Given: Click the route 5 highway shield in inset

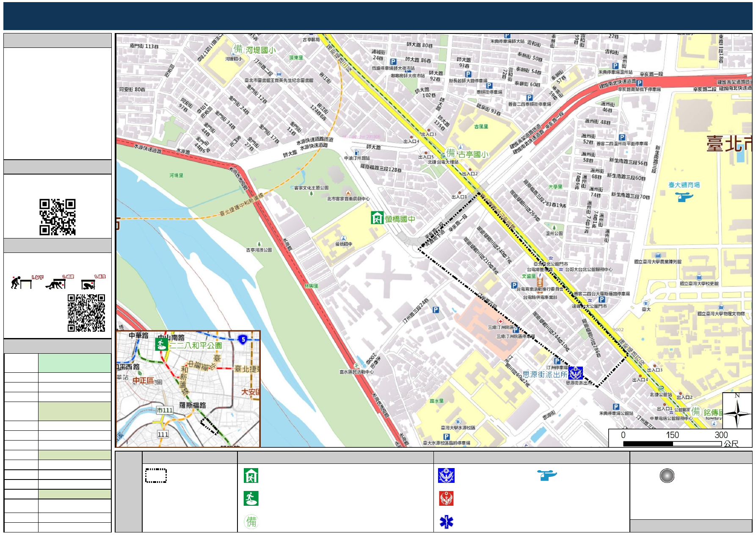Looking at the screenshot, I should pos(243,339).
